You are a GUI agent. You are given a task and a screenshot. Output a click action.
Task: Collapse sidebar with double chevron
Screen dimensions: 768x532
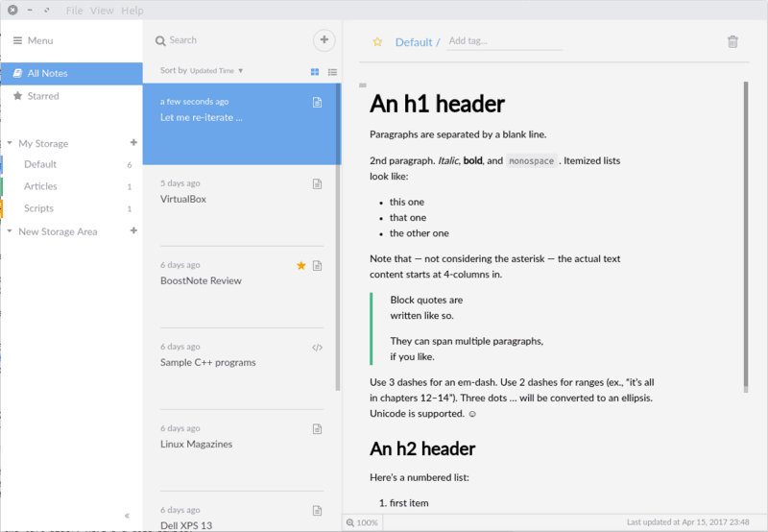click(127, 516)
